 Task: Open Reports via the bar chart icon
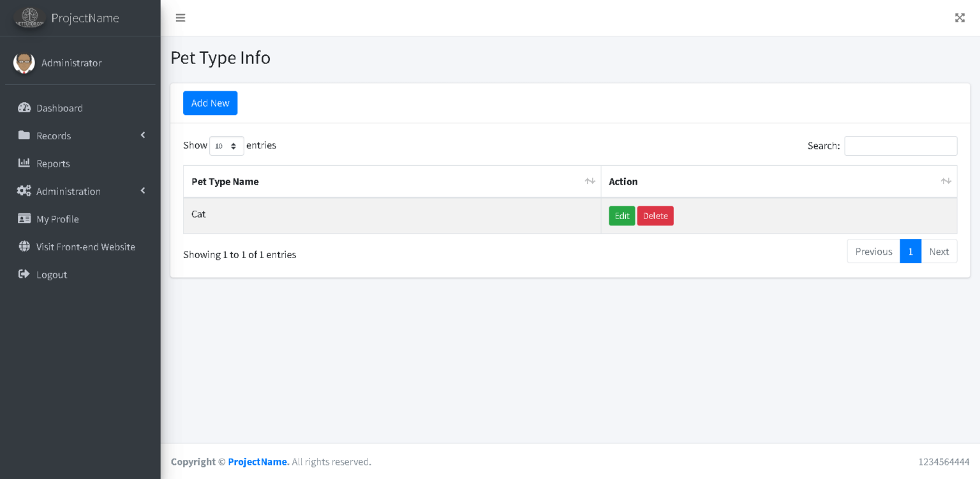(24, 163)
